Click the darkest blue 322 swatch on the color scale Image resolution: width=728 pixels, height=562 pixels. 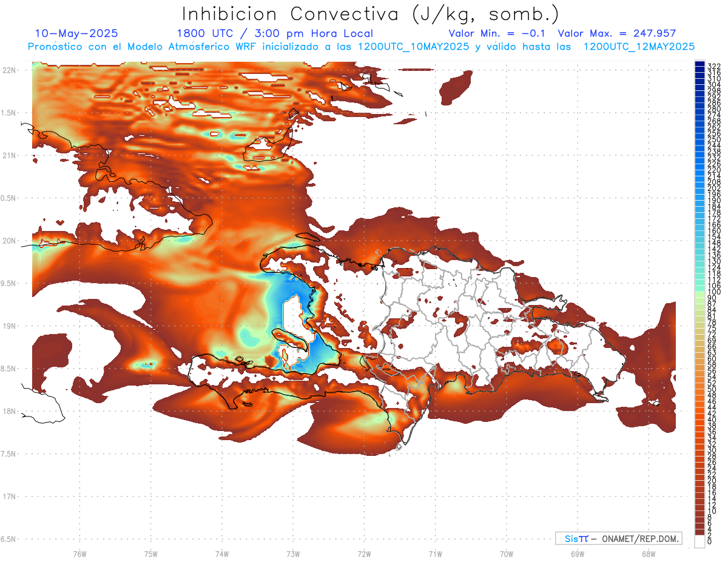pos(700,64)
